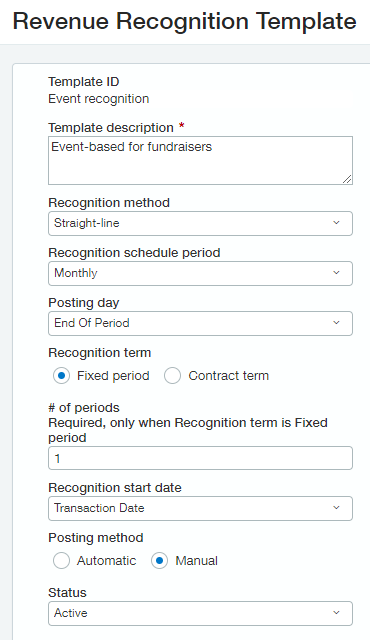Click the Posting day chevron arrow
This screenshot has width=370, height=640.
pos(336,323)
